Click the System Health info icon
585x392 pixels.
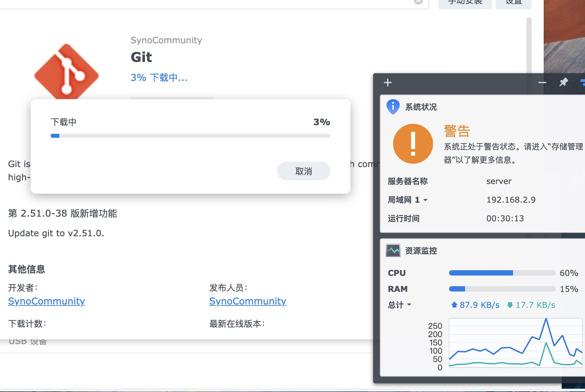pos(393,107)
